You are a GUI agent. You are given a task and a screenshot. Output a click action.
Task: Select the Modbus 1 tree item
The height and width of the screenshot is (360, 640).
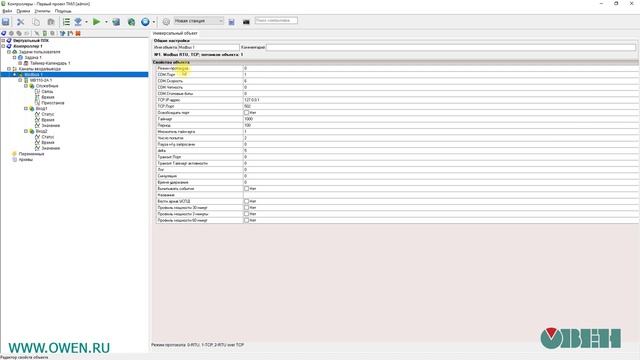point(33,75)
